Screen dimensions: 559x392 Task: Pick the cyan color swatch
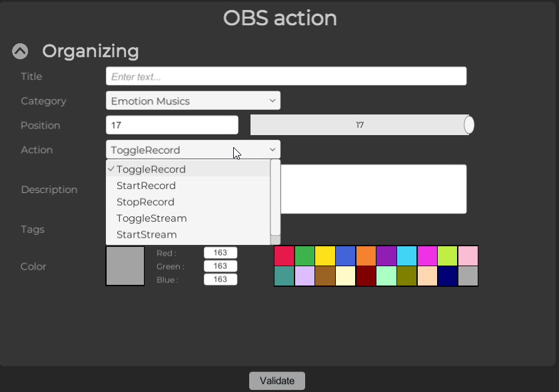407,256
